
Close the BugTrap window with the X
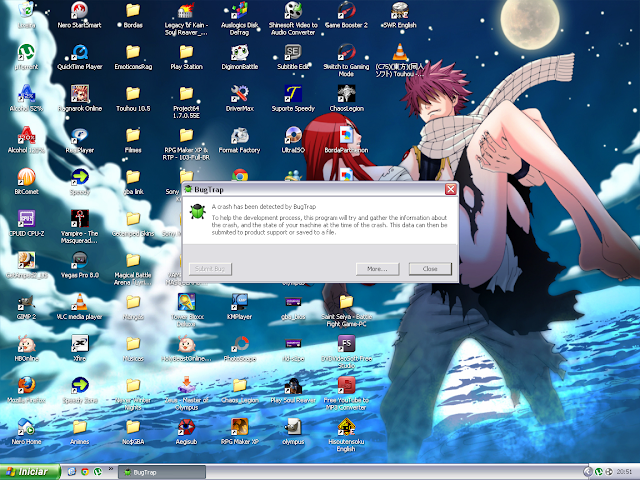pos(450,189)
